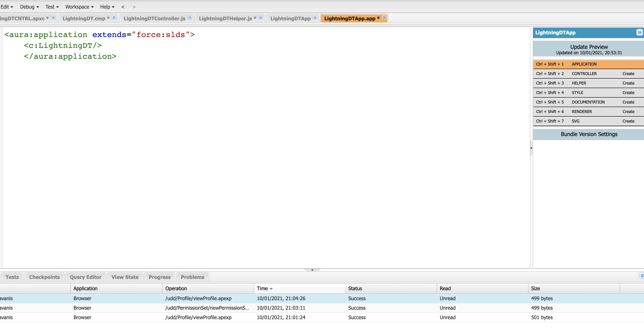Switch to the LightningDT.cmp file tab

(x=84, y=19)
